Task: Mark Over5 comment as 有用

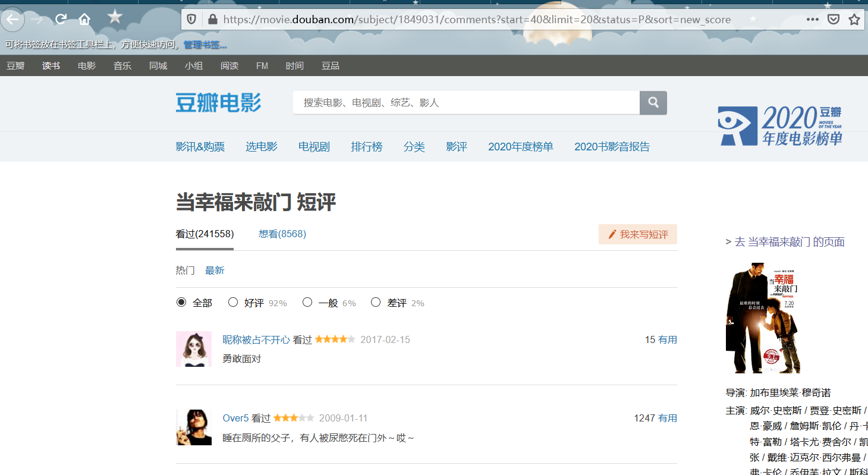Action: point(668,418)
